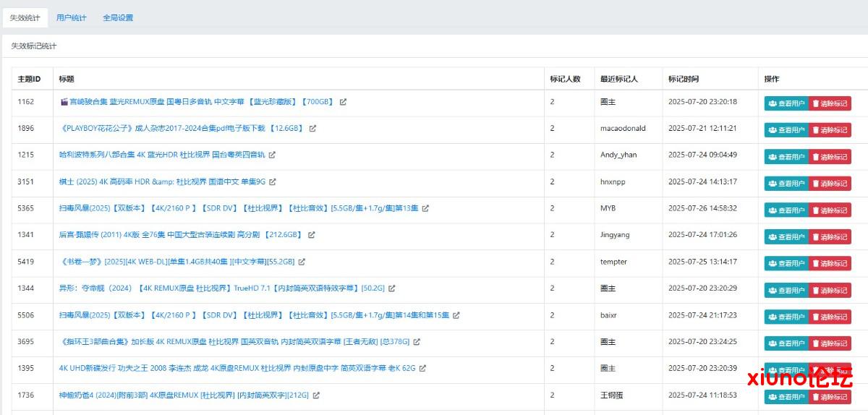868x415 pixels.
Task: Open external link icon for topic 1341
Action: (x=311, y=235)
